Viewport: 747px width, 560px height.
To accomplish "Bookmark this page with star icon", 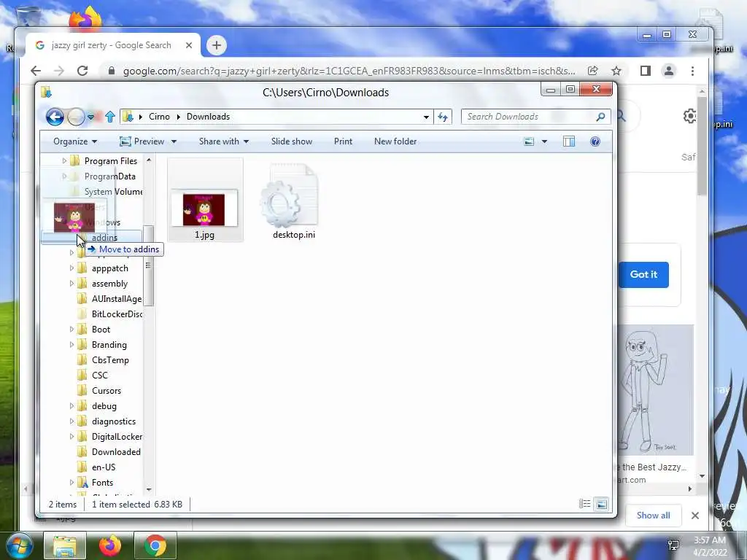I will point(616,71).
